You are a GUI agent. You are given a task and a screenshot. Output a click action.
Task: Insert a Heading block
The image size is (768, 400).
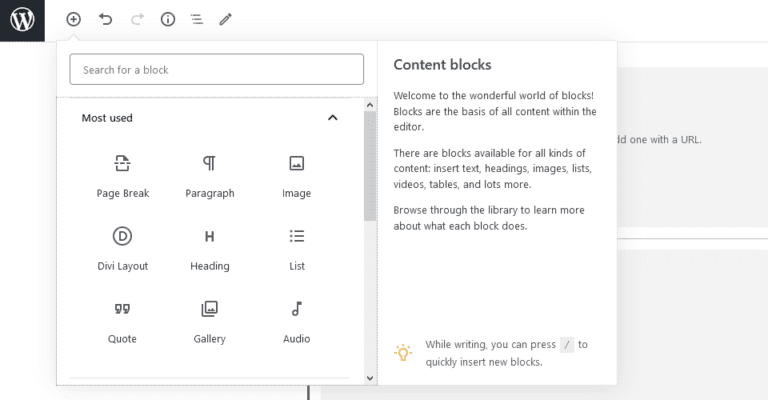click(210, 249)
